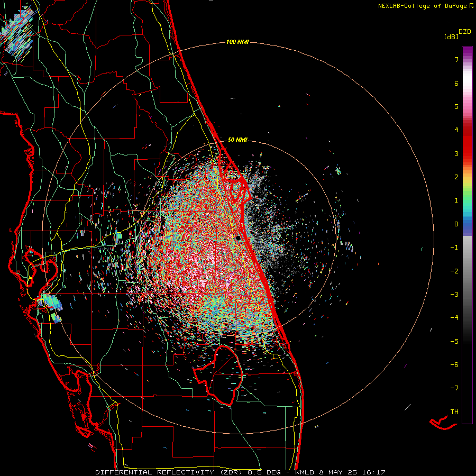Click the 2 value on the color scale
This screenshot has width=476, height=476.
click(456, 177)
